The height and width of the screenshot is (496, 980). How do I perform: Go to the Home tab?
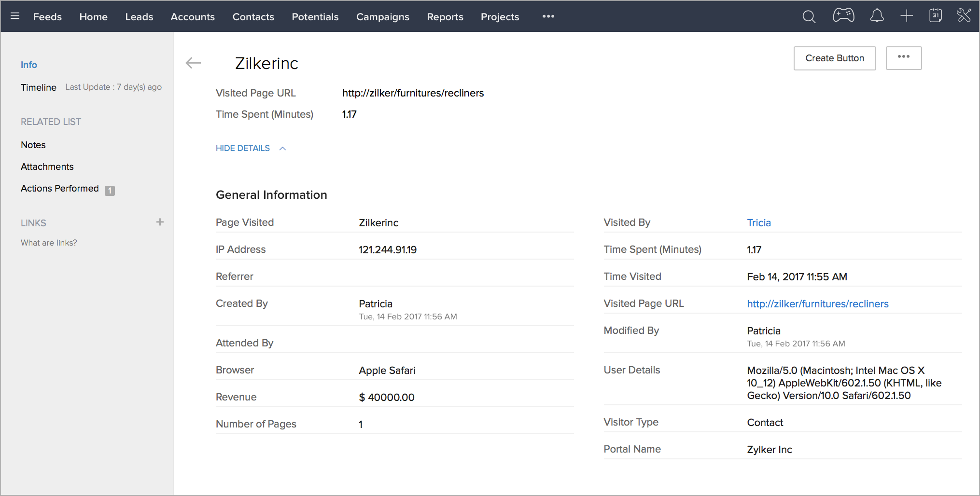pyautogui.click(x=94, y=17)
